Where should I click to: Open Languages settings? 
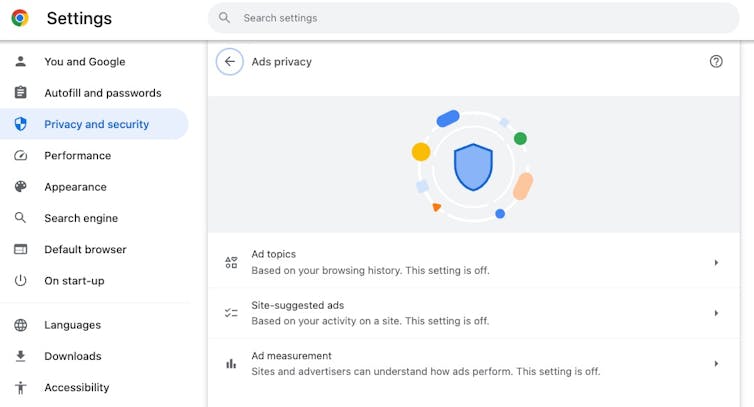[x=72, y=325]
